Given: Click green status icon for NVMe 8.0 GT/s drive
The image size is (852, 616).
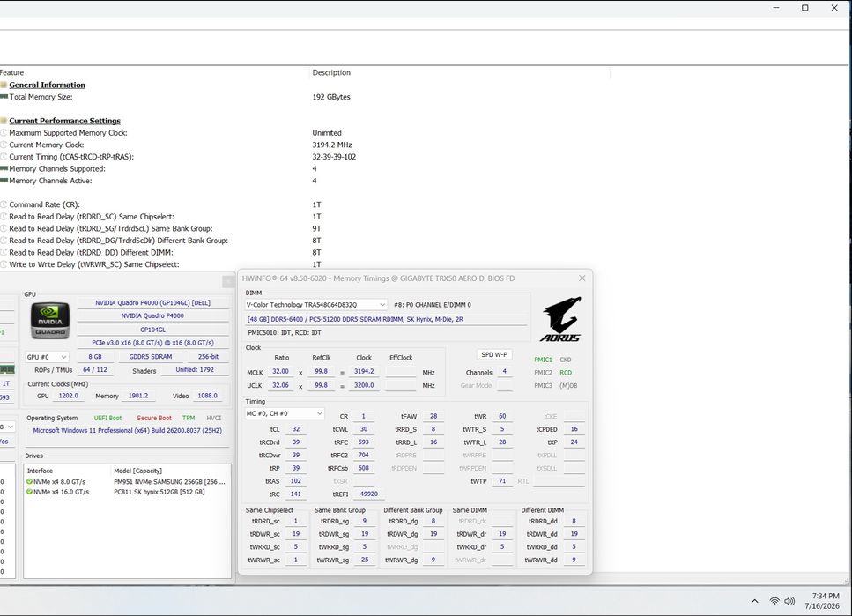Looking at the screenshot, I should coord(29,482).
